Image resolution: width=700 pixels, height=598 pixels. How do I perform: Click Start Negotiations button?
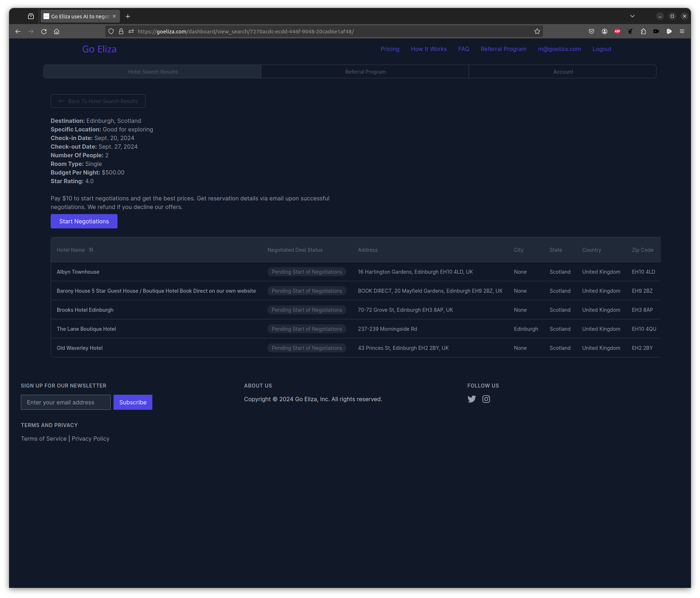tap(84, 221)
